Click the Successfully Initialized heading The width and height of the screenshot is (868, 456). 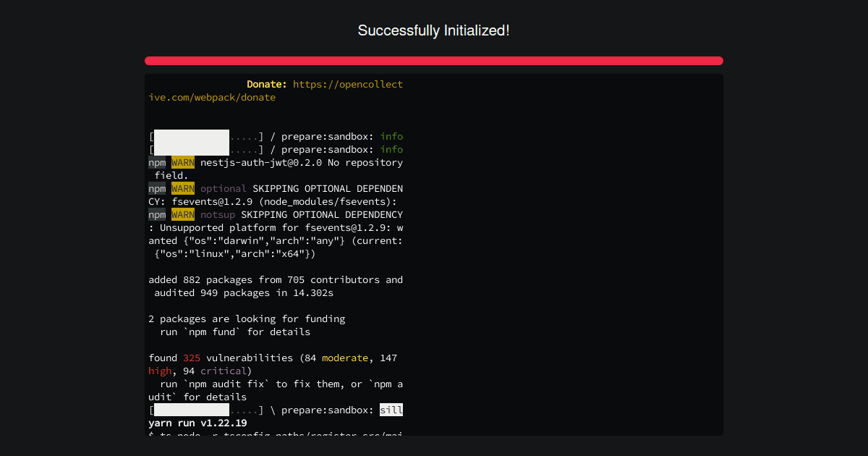click(434, 30)
